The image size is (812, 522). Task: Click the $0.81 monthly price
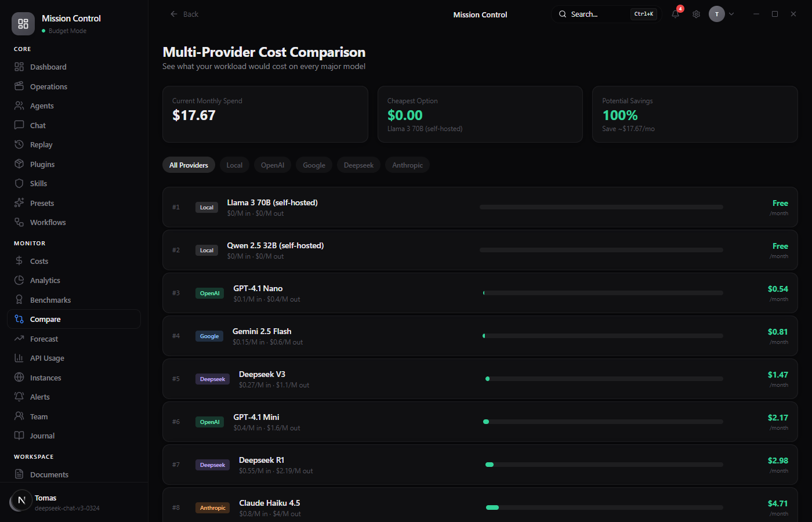pos(778,332)
